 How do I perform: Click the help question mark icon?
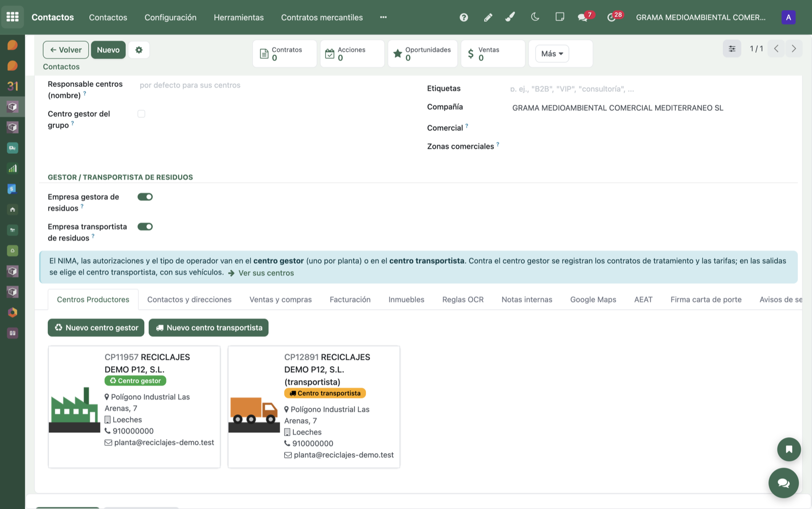point(464,17)
